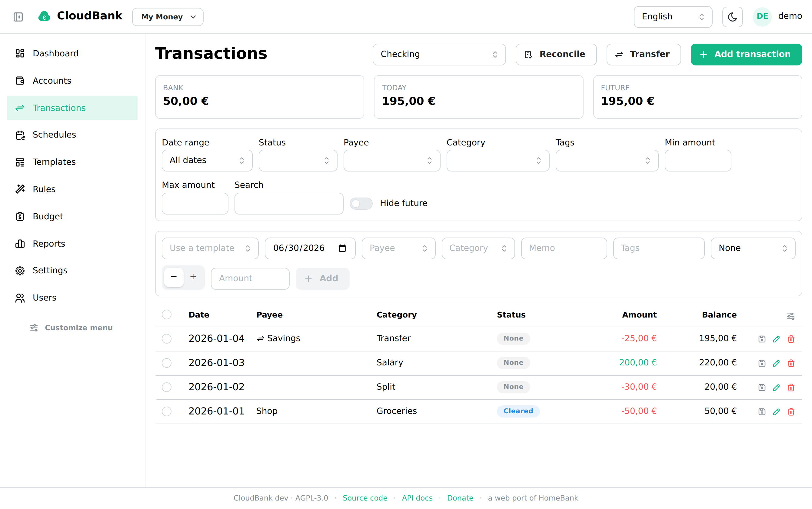Image resolution: width=812 pixels, height=509 pixels.
Task: Open Reports in sidebar
Action: coord(72,244)
